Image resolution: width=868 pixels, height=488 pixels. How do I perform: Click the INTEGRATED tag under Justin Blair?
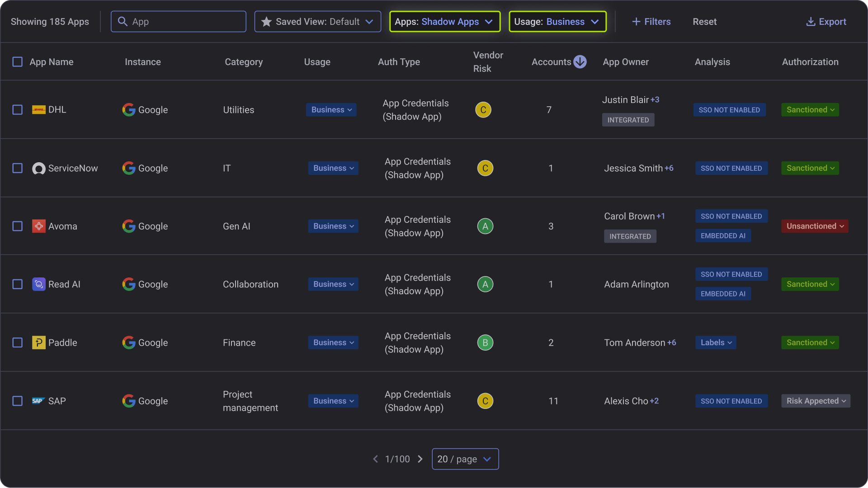pos(628,120)
